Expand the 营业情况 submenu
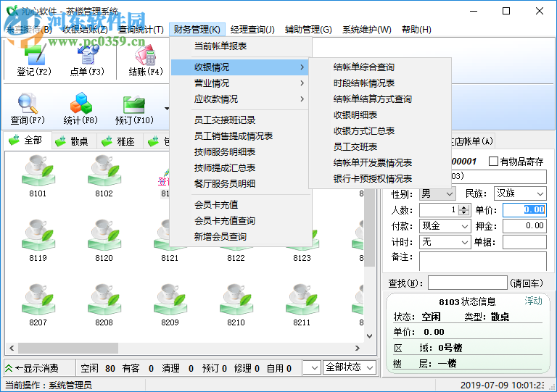This screenshot has height=392, width=557. click(x=240, y=83)
